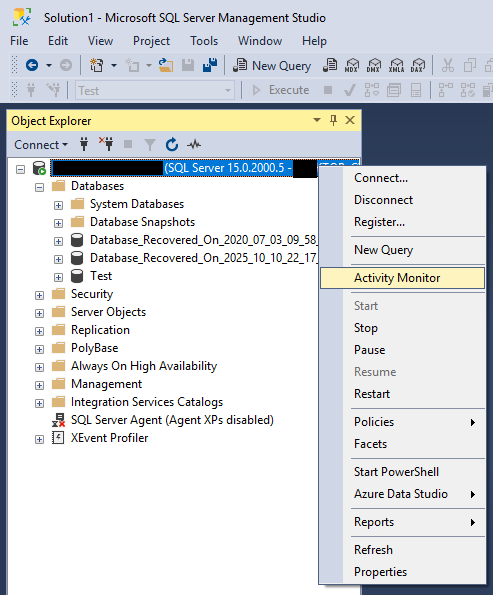Image resolution: width=493 pixels, height=595 pixels.
Task: Select Database_Recovered_On_2020_07_03 database
Action: [x=203, y=240]
